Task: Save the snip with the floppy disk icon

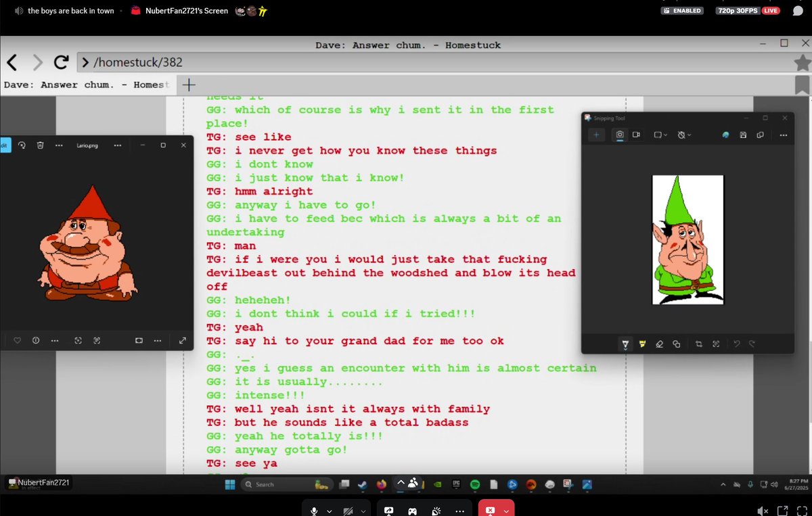Action: click(743, 135)
